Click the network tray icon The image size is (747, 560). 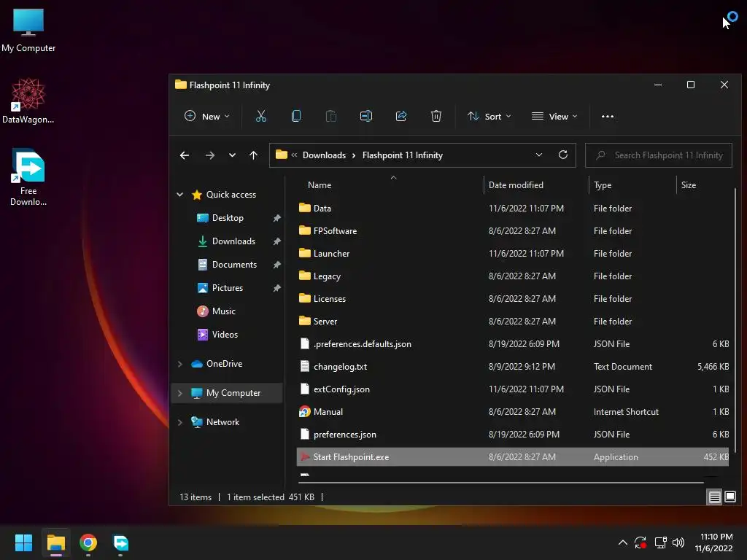pos(660,542)
